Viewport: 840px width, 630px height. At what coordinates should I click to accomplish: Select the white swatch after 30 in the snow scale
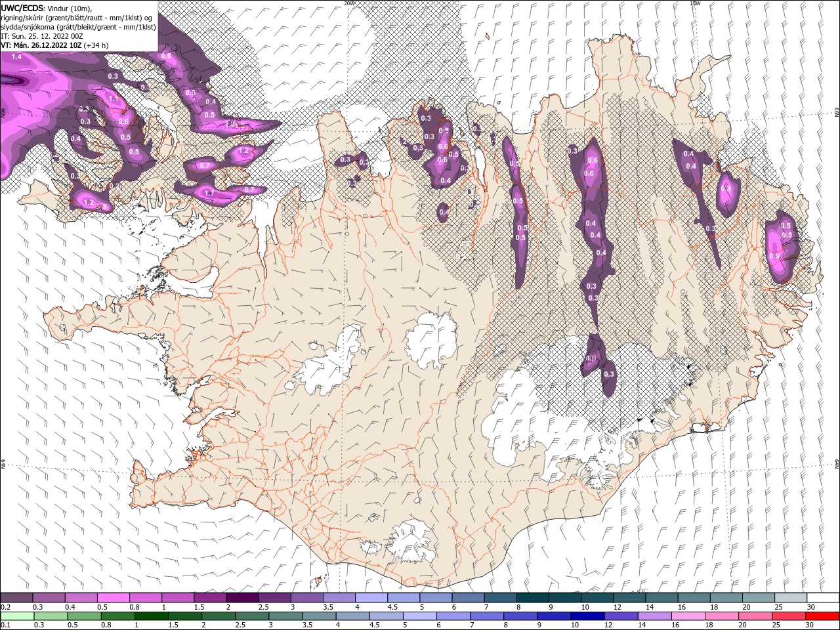pyautogui.click(x=822, y=598)
